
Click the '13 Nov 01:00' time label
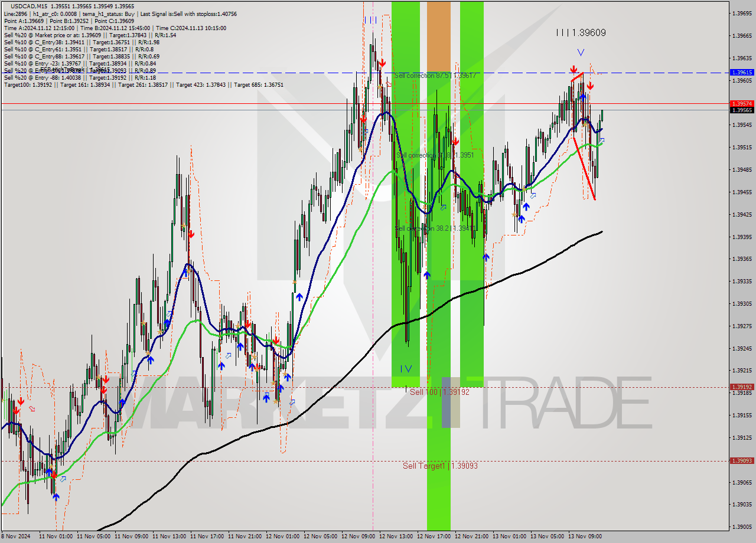tap(509, 537)
